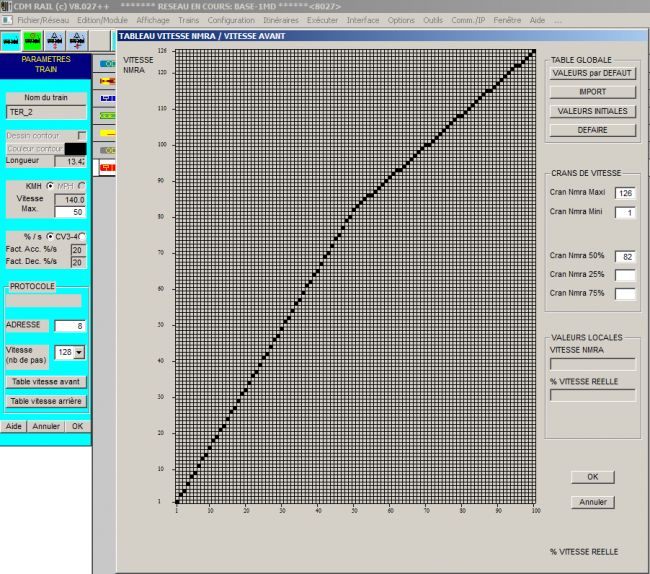650x574 pixels.
Task: Select the fourth toolbar icon, train with crossed arrow
Action: 77,40
